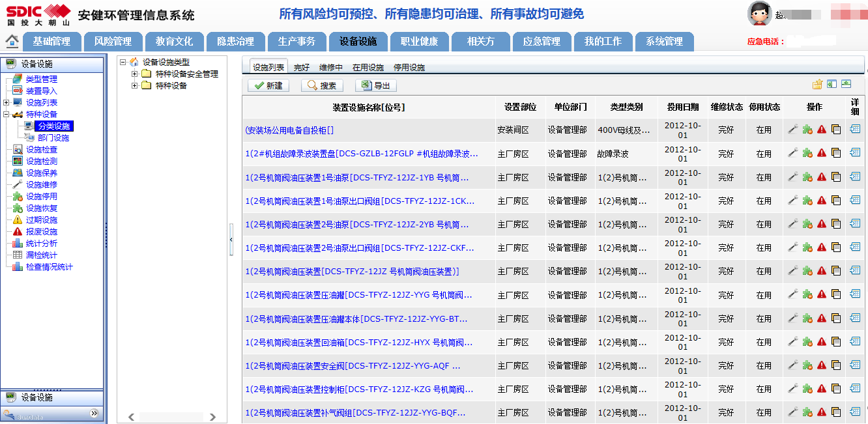Click the home icon beside 基础管理 tab

(12, 42)
